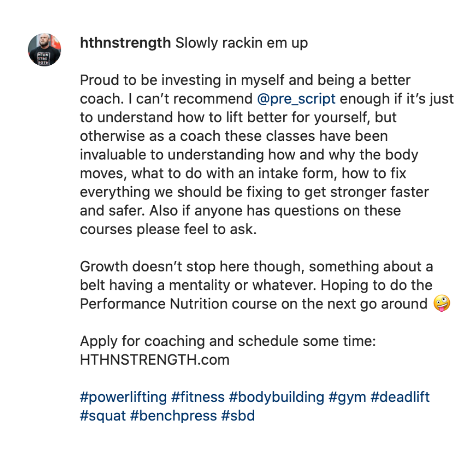Click the 'courses please feel to ask' line
This screenshot has height=476, width=476.
point(168,229)
